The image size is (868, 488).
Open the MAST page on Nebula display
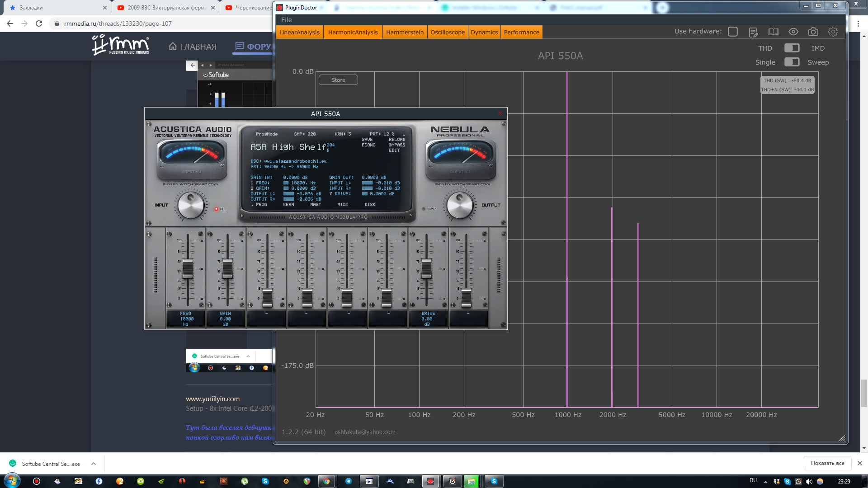coord(316,205)
